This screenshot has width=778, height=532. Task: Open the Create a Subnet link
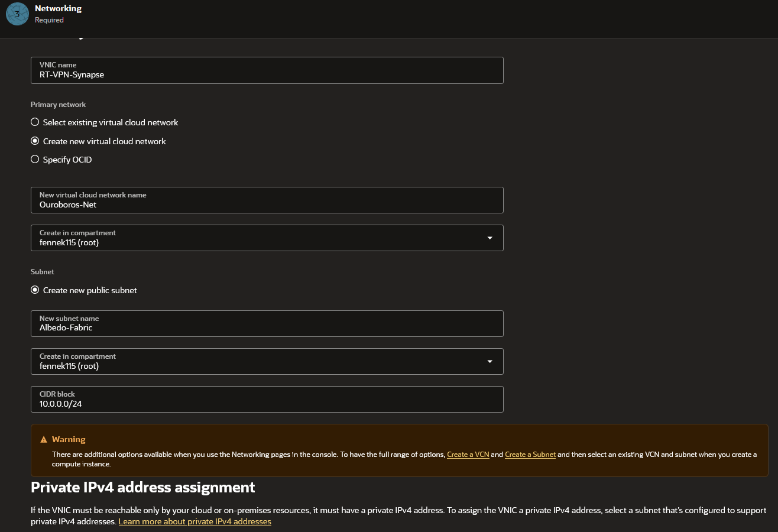[530, 455]
